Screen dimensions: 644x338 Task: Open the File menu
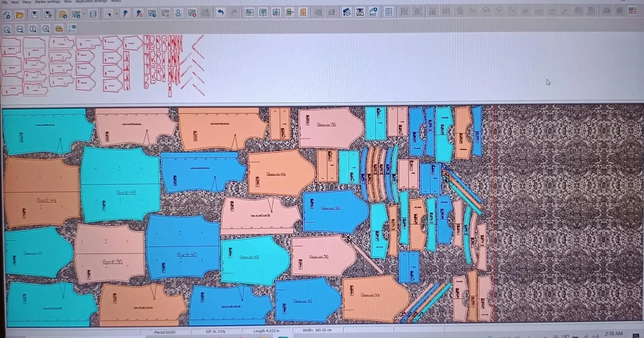coord(5,2)
